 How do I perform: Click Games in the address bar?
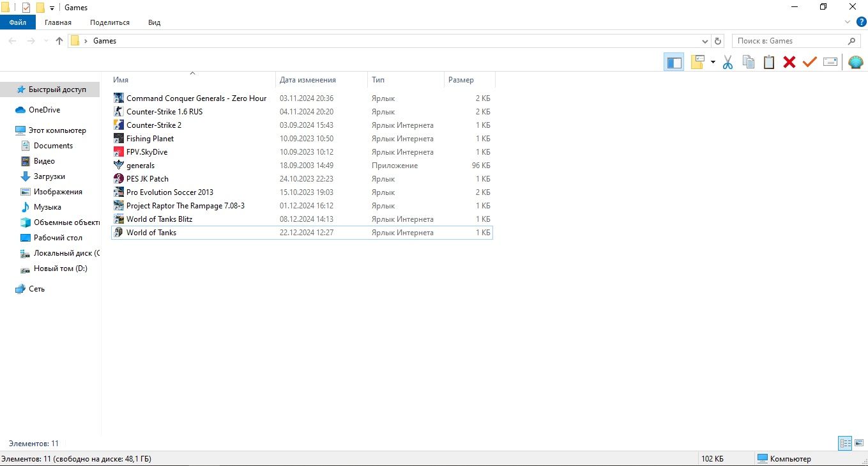pyautogui.click(x=105, y=41)
